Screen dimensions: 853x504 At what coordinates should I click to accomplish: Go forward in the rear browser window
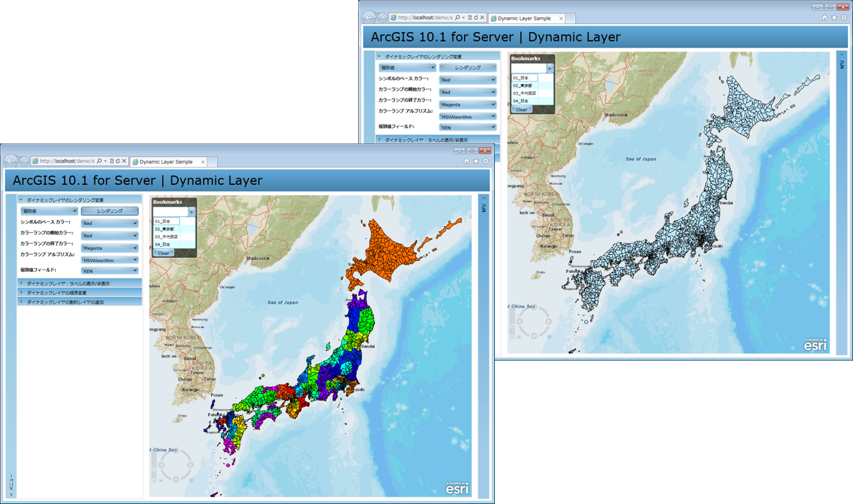[382, 18]
